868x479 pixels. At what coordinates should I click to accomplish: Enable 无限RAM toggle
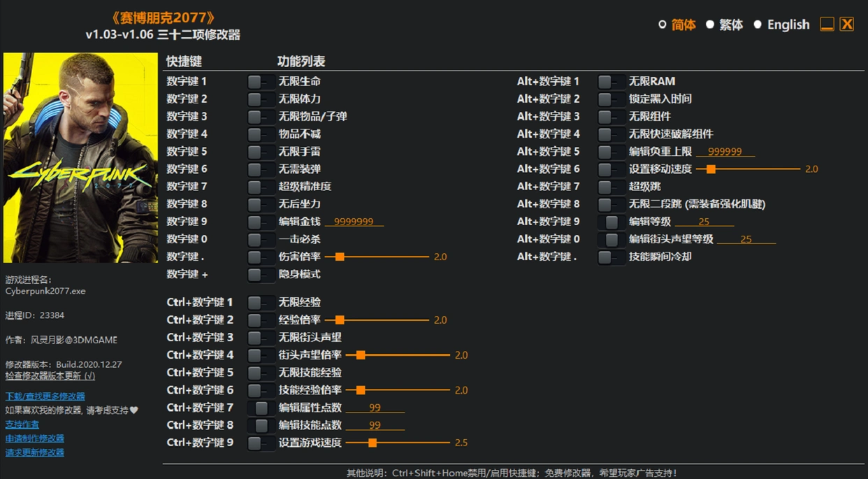(611, 82)
